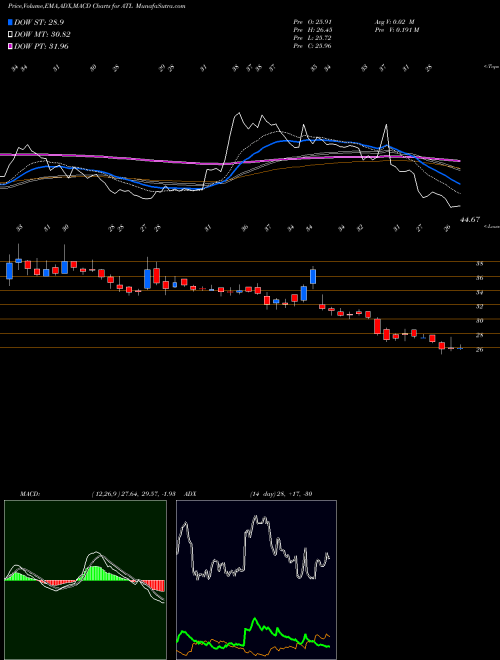Image resolution: width=500 pixels, height=660 pixels.
Task: Open the dark blue ADX indicator panel
Action: tap(256, 580)
